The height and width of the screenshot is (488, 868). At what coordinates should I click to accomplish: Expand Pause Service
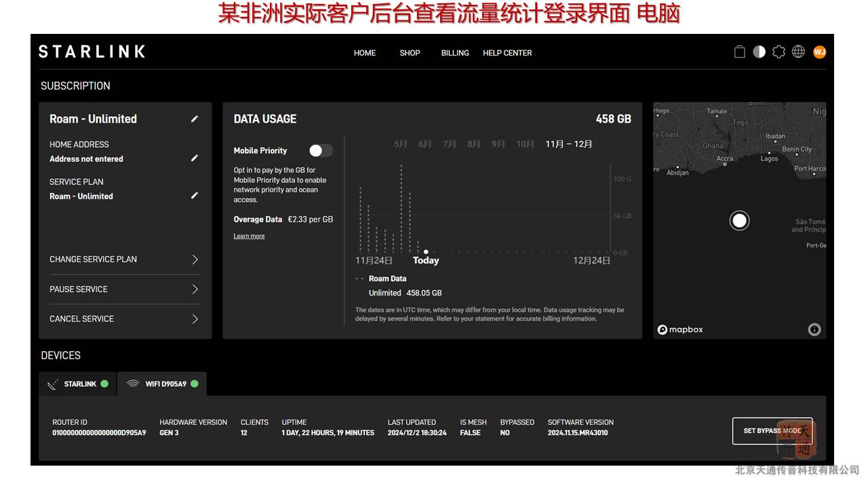[x=125, y=289]
